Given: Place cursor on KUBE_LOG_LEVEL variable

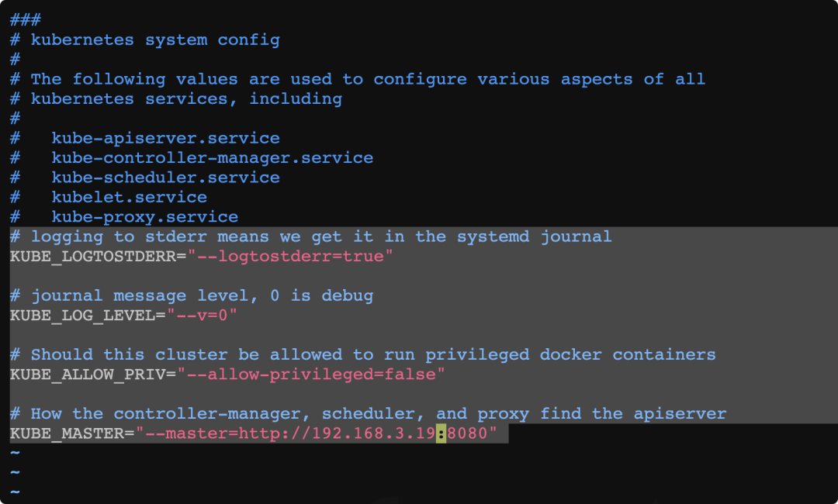Looking at the screenshot, I should [82, 315].
